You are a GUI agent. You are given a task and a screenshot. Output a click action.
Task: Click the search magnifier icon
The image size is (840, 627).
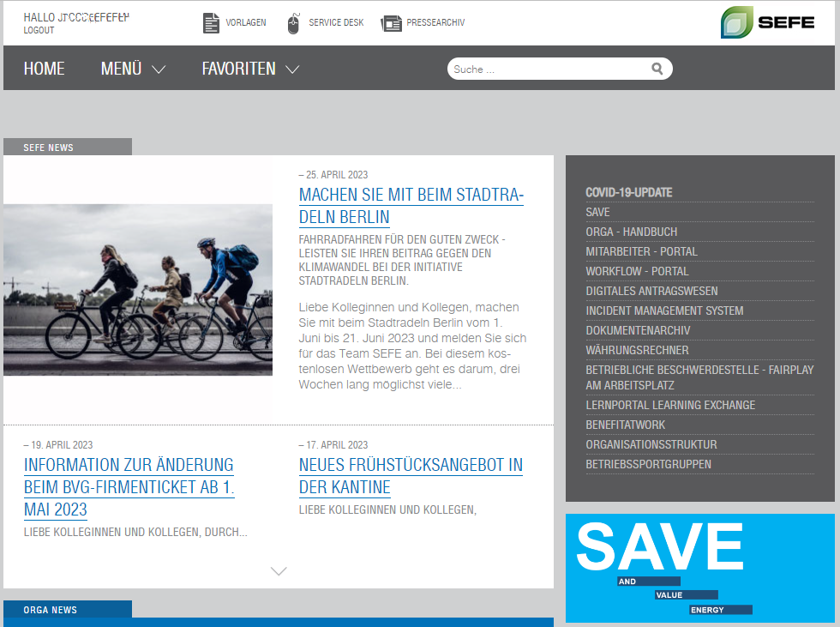[x=657, y=69]
